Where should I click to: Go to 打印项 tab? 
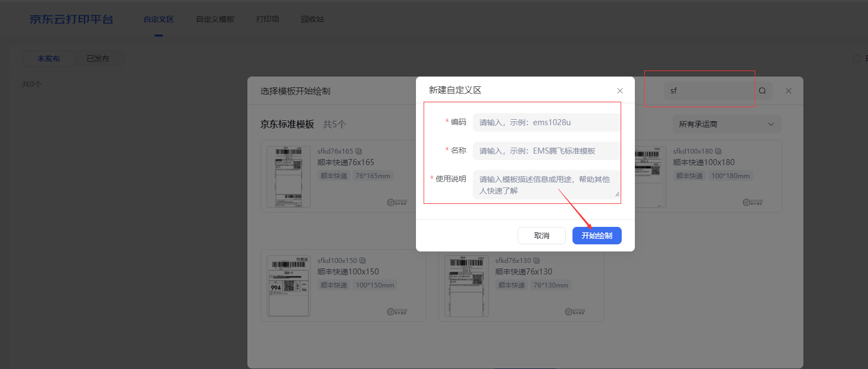pyautogui.click(x=268, y=19)
